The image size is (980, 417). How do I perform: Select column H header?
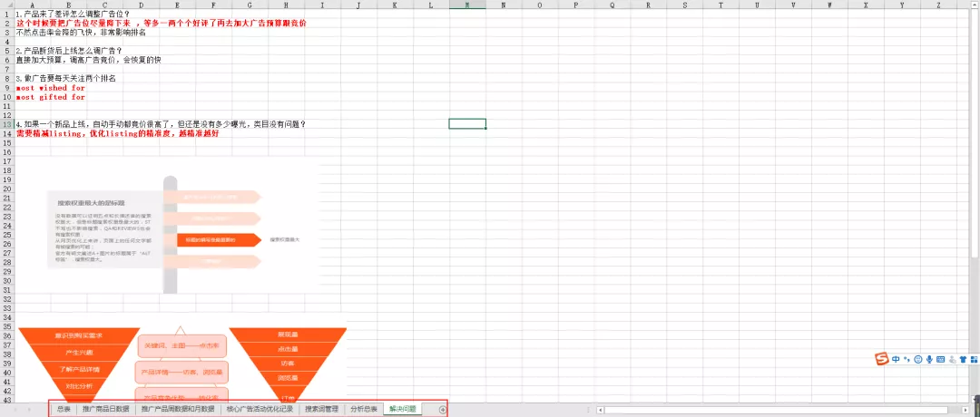pos(286,5)
